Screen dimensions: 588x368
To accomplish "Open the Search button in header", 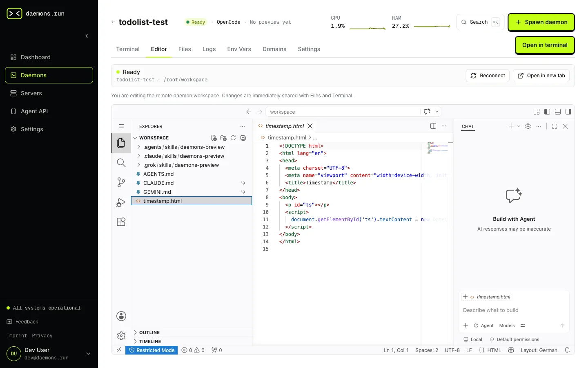I will [481, 22].
